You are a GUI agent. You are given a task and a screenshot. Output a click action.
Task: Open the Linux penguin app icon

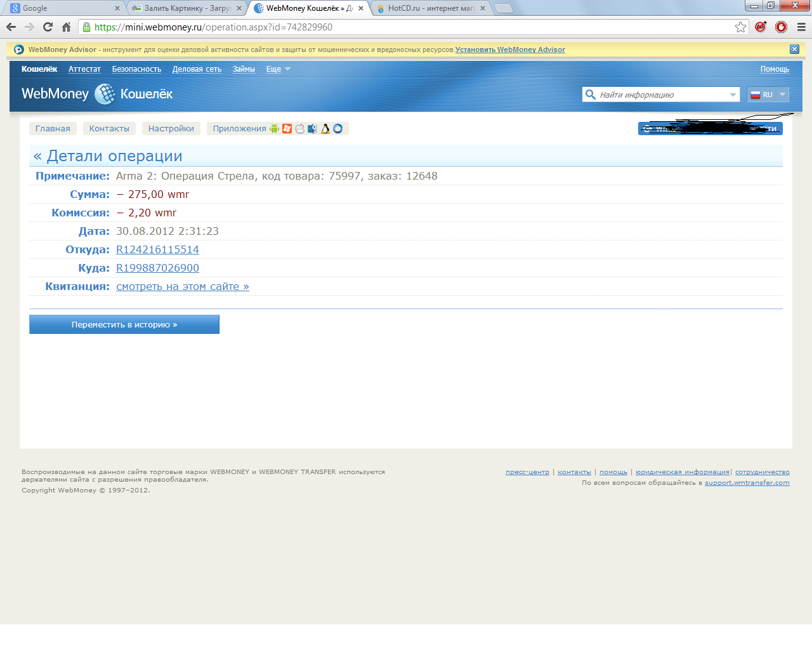[325, 129]
